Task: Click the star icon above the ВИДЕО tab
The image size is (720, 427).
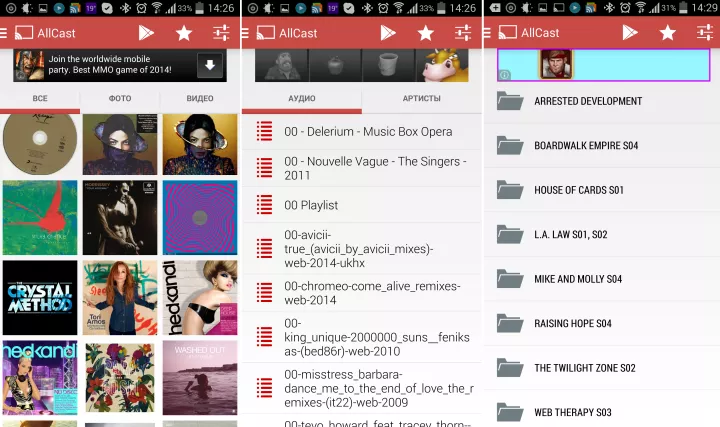Action: pos(184,33)
